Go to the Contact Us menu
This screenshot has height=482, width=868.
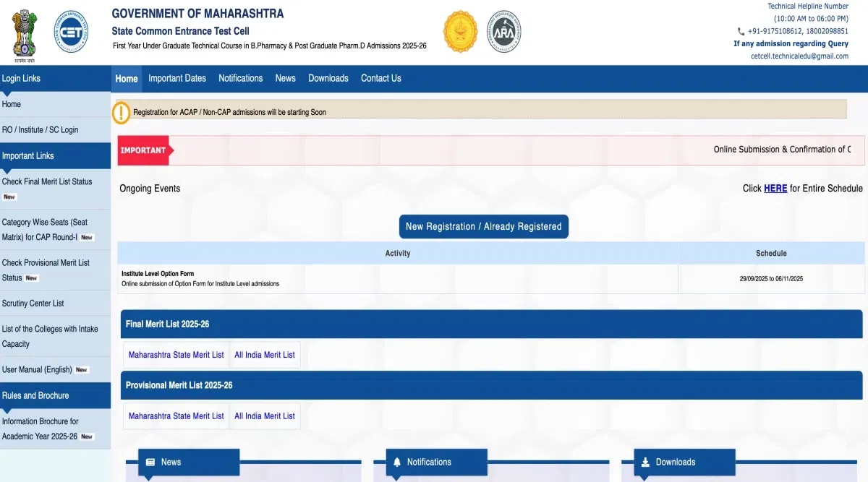380,78
